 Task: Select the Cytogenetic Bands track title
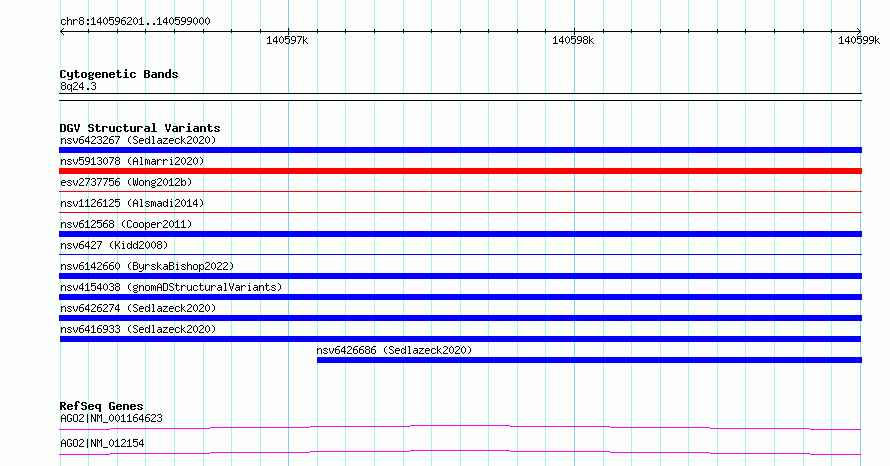coord(119,74)
